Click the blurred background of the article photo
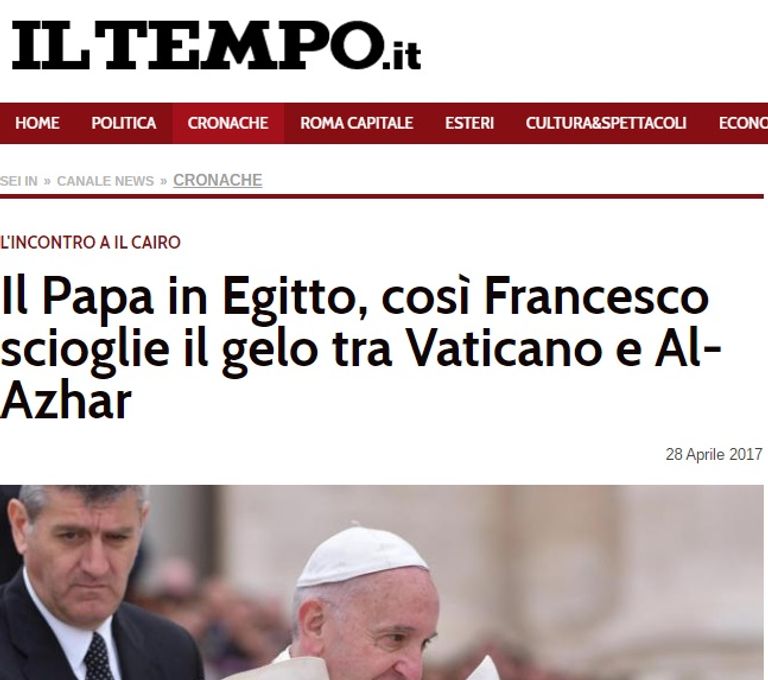 click(612, 563)
